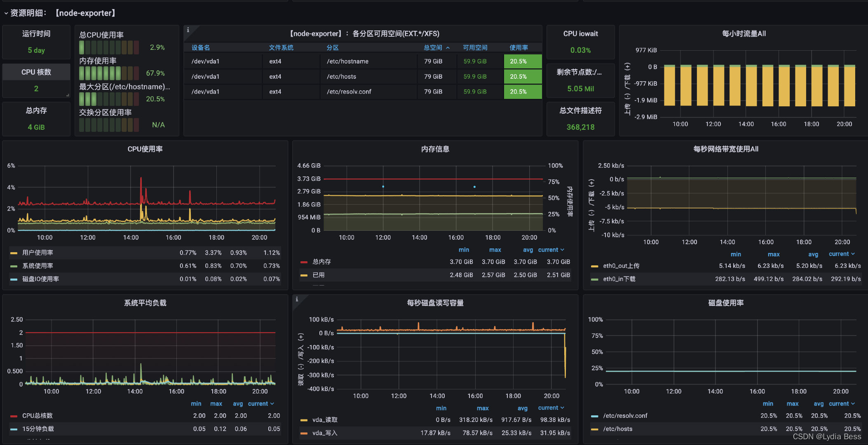868x445 pixels.
Task: Open info icon on partition space panel
Action: pyautogui.click(x=188, y=30)
